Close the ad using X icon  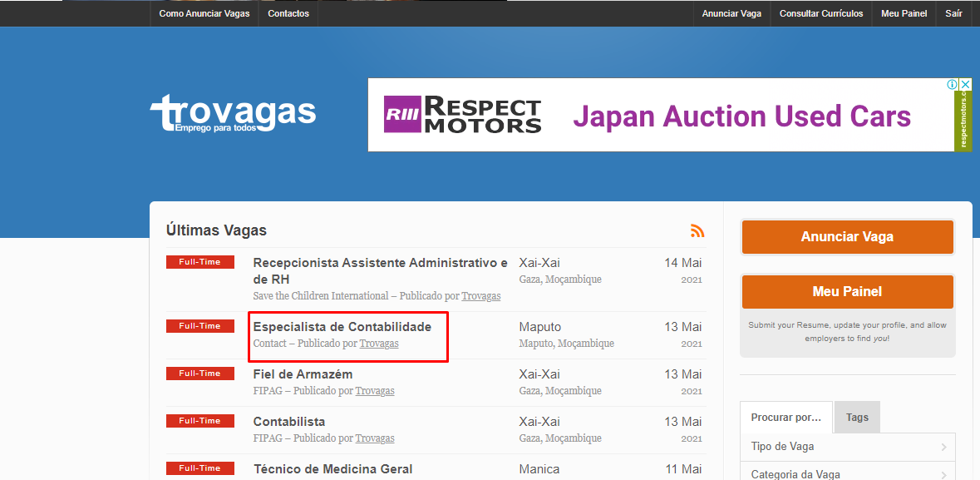point(965,84)
